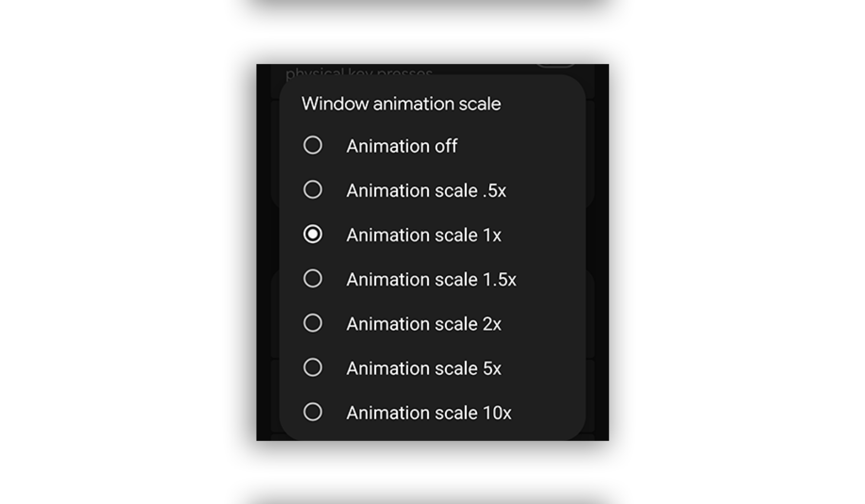Click the 'Animation scale 10x' label text
The width and height of the screenshot is (865, 504).
click(x=429, y=413)
